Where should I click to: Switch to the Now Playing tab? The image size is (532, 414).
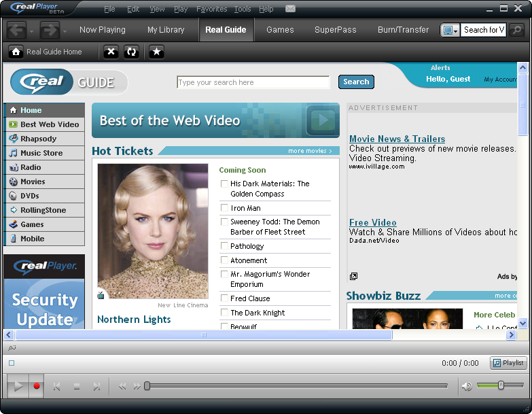(103, 30)
